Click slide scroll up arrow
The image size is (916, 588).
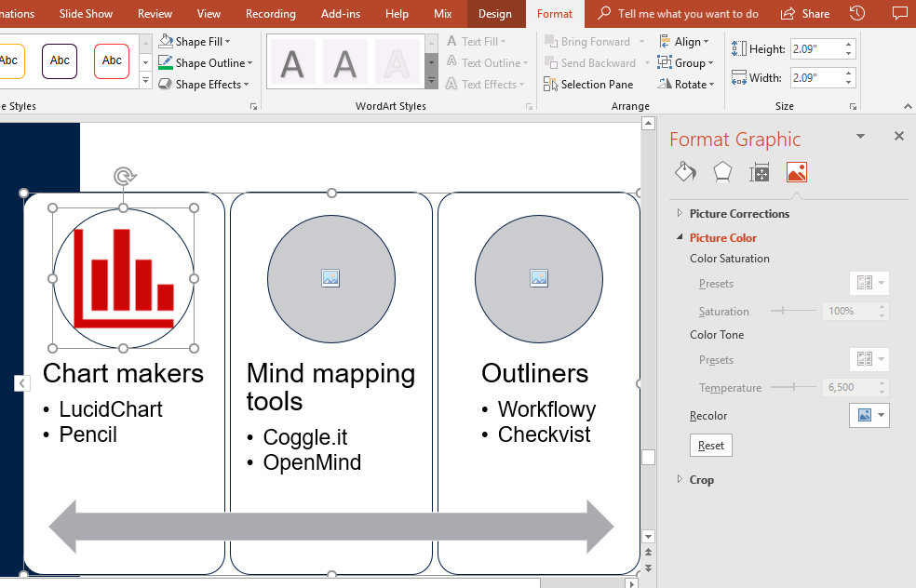click(648, 123)
